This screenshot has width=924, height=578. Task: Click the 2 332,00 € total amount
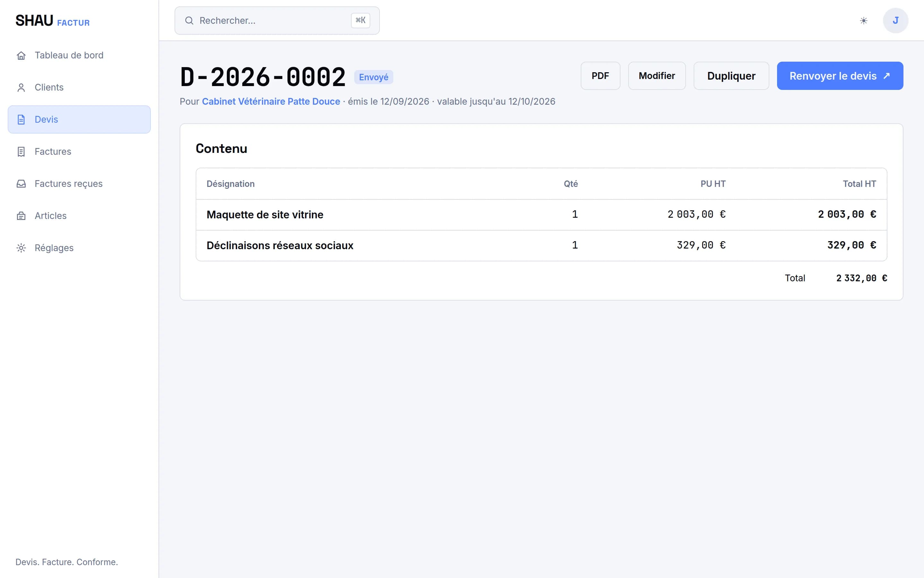861,278
